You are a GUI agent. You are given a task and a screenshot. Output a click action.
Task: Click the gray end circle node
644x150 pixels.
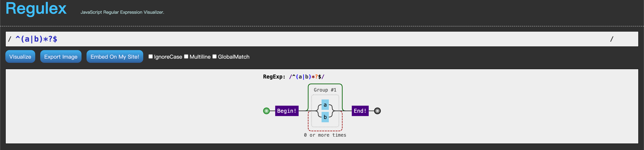point(377,111)
